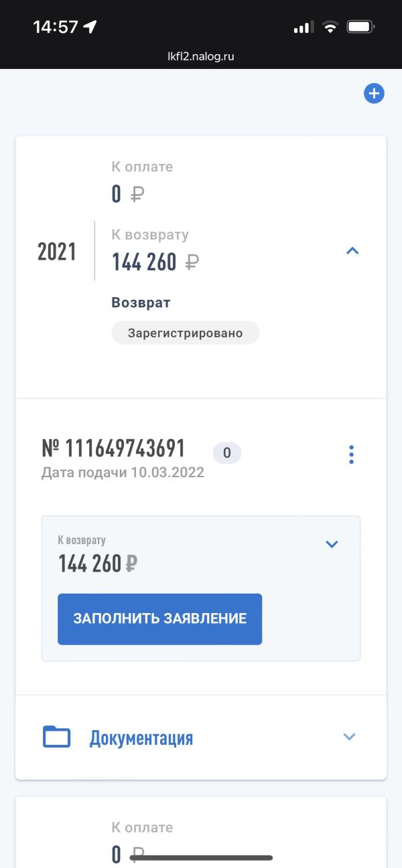Tap the Wi-Fi icon in status bar
This screenshot has width=402, height=868.
pyautogui.click(x=330, y=27)
